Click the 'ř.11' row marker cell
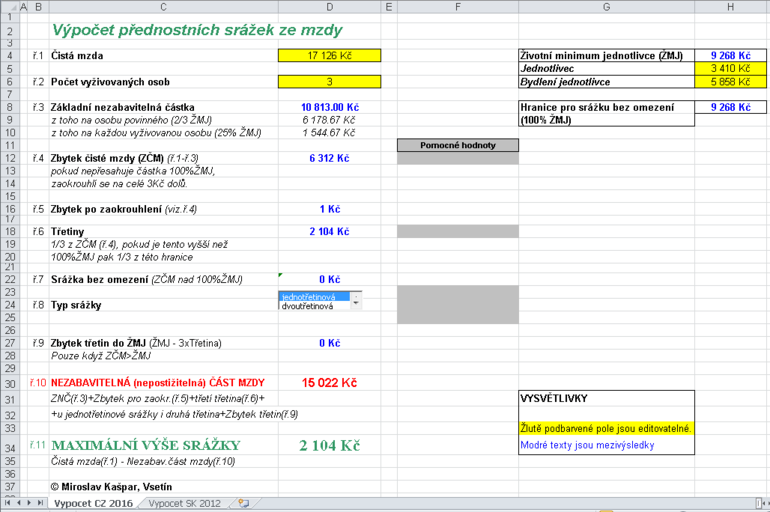Viewport: 770px width, 512px height. click(x=37, y=445)
